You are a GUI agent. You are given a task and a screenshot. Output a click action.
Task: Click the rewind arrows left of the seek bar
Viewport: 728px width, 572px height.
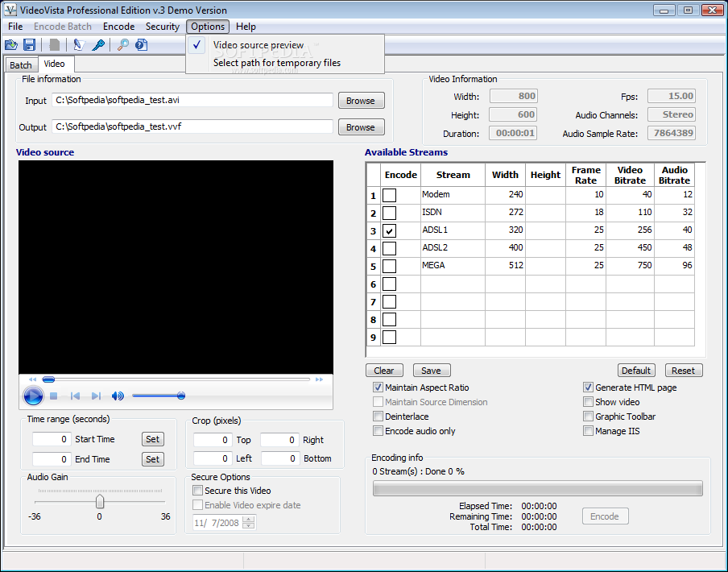point(32,379)
